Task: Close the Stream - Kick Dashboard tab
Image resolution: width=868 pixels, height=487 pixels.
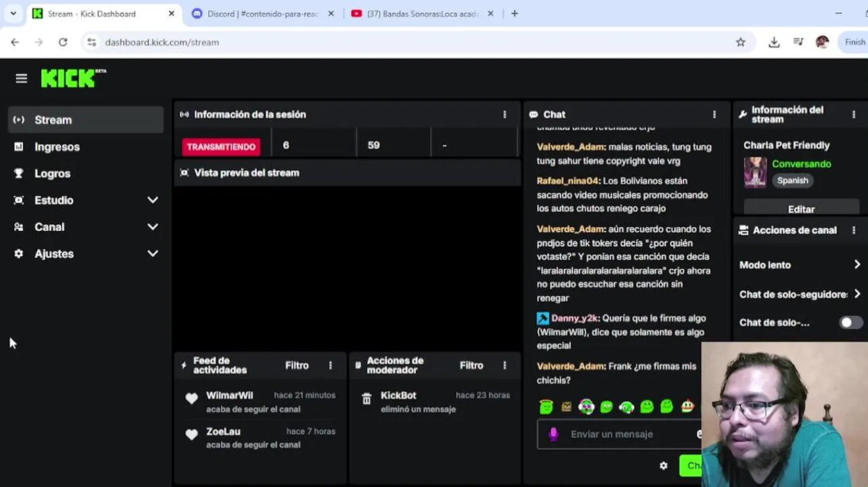Action: (x=171, y=14)
